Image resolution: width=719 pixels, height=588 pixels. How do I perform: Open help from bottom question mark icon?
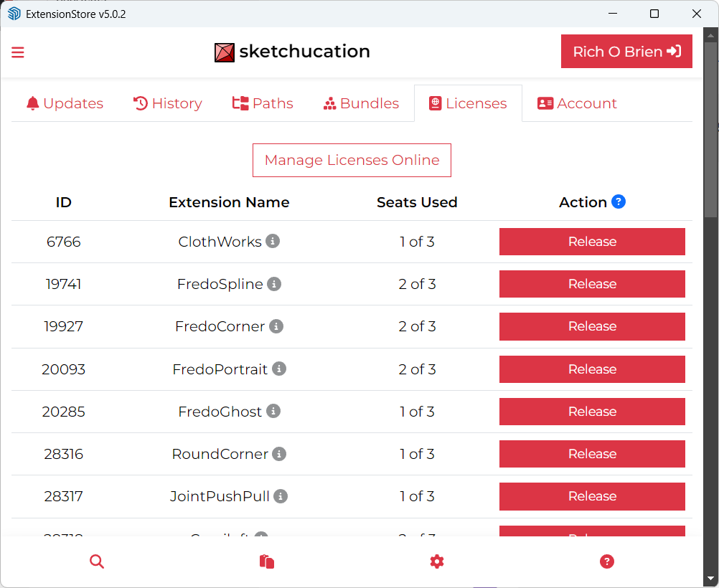click(607, 561)
